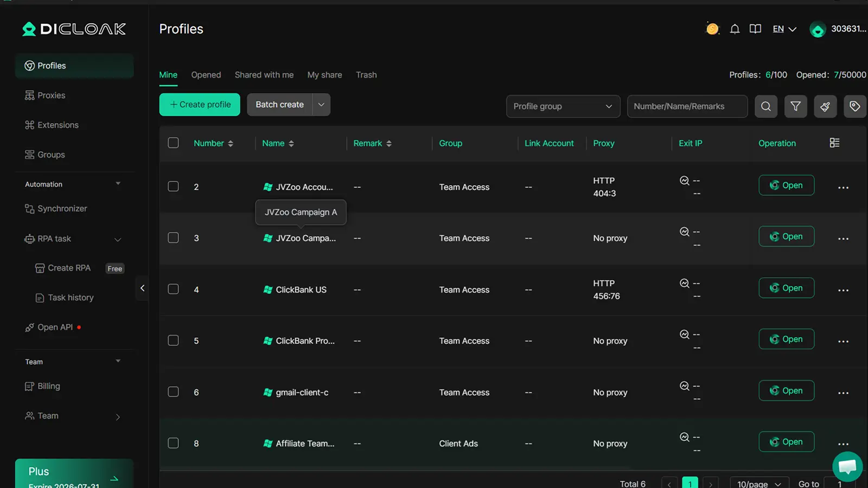Open column settings list icon
868x488 pixels.
834,143
